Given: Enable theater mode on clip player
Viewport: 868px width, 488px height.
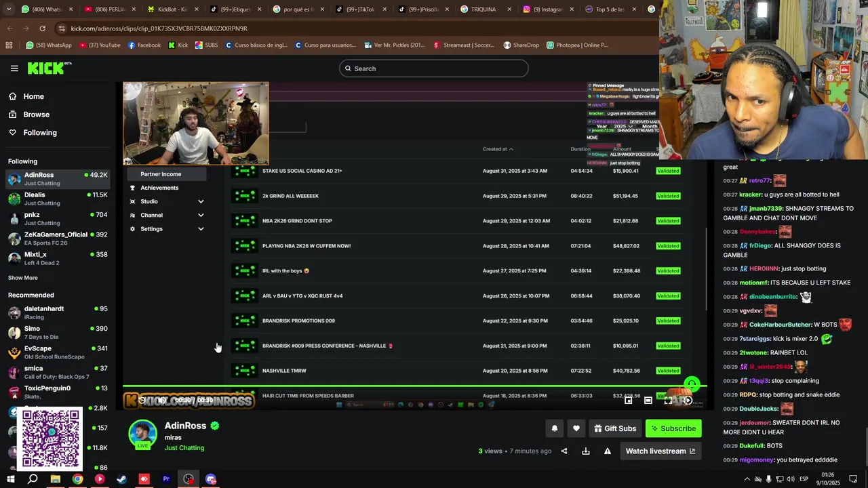Looking at the screenshot, I should [x=648, y=401].
